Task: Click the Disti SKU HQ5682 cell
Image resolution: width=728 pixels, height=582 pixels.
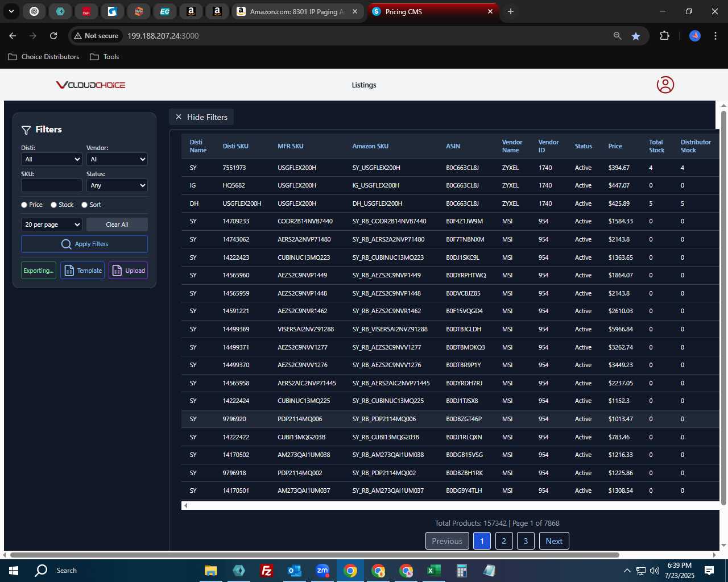Action: pyautogui.click(x=234, y=185)
